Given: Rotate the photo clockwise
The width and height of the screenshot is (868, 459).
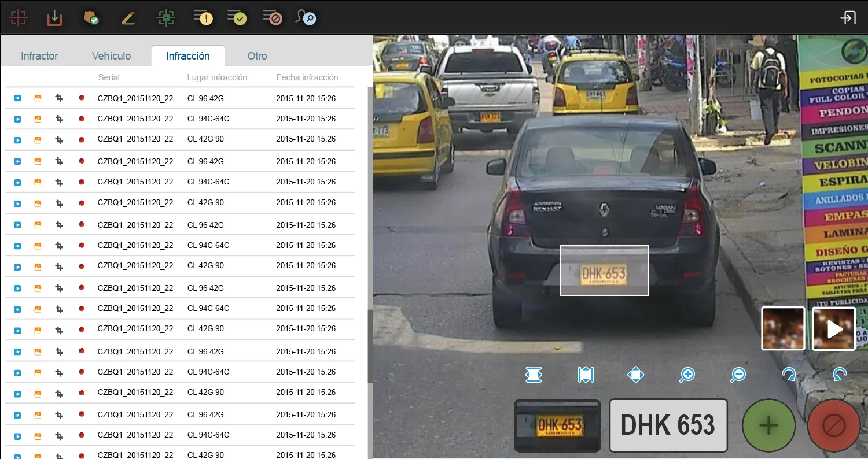Looking at the screenshot, I should [789, 375].
